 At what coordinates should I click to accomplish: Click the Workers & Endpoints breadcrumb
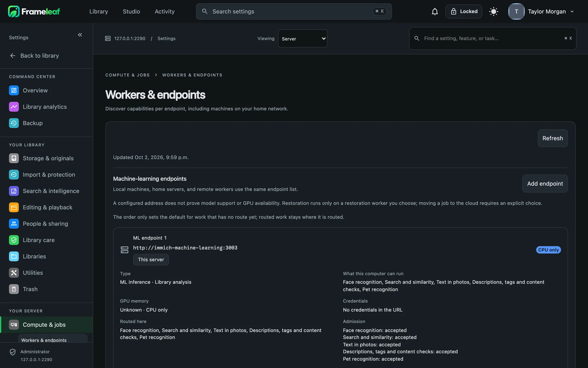click(192, 75)
